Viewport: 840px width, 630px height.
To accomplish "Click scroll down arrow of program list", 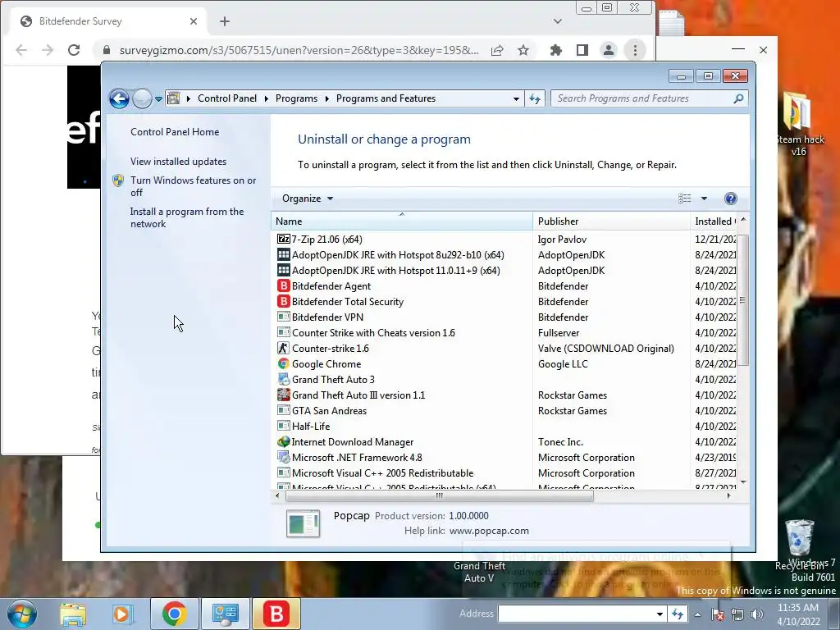I will point(743,482).
